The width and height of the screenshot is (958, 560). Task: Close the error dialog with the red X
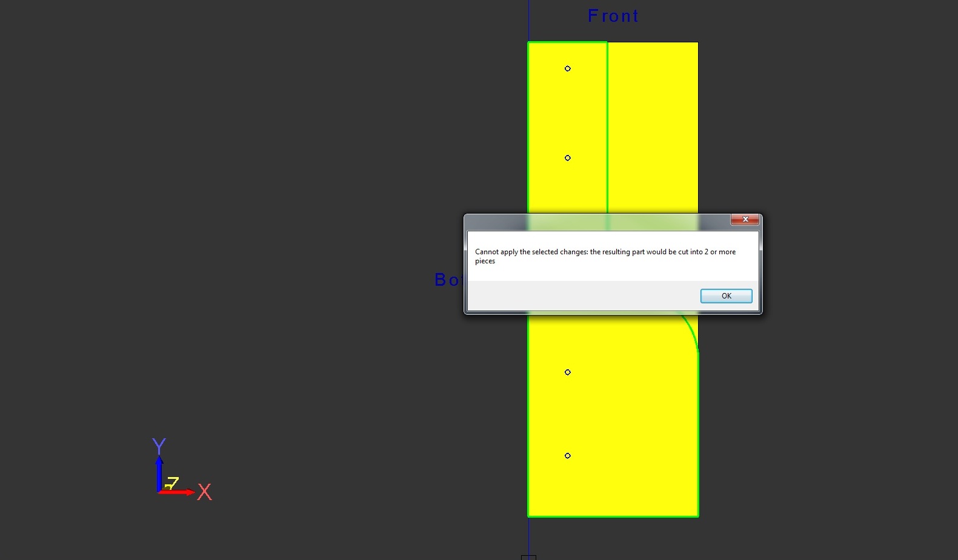tap(745, 219)
